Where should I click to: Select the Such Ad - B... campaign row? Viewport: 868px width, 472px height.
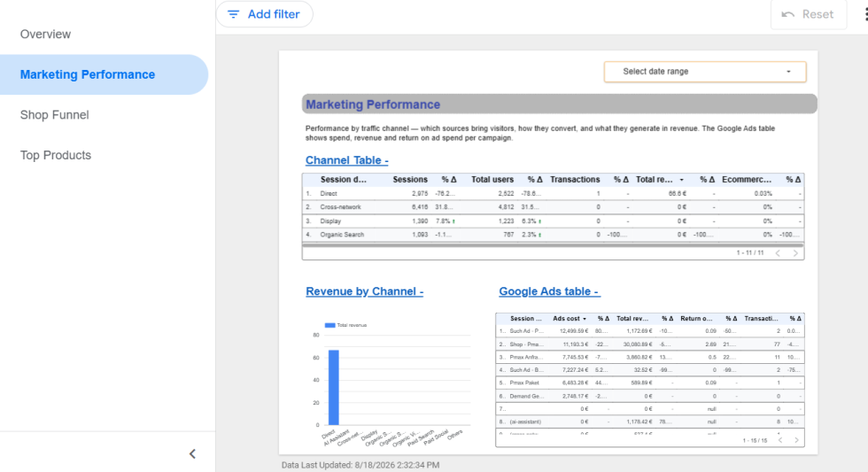click(649, 370)
